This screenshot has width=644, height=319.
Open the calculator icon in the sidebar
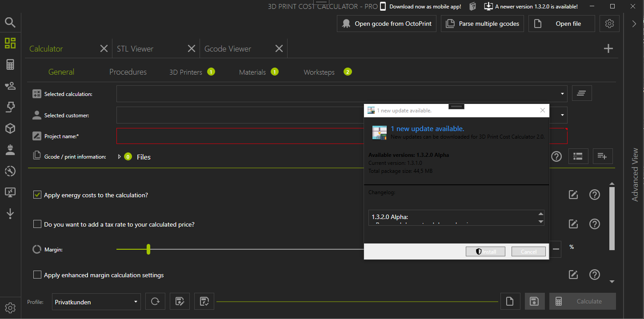coord(10,64)
